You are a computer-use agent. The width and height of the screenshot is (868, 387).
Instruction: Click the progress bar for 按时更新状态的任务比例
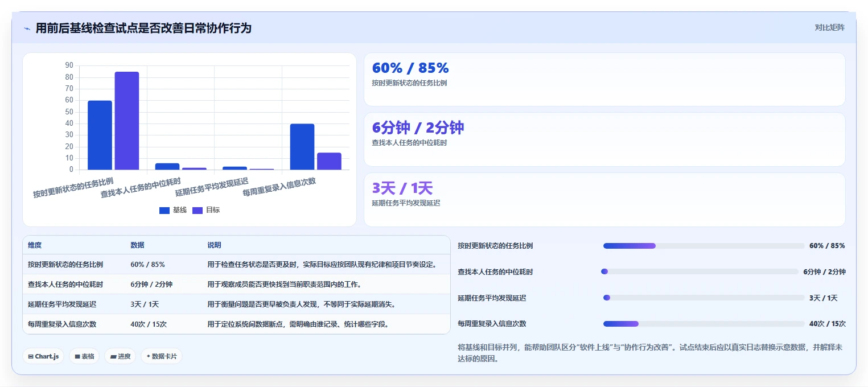[704, 246]
